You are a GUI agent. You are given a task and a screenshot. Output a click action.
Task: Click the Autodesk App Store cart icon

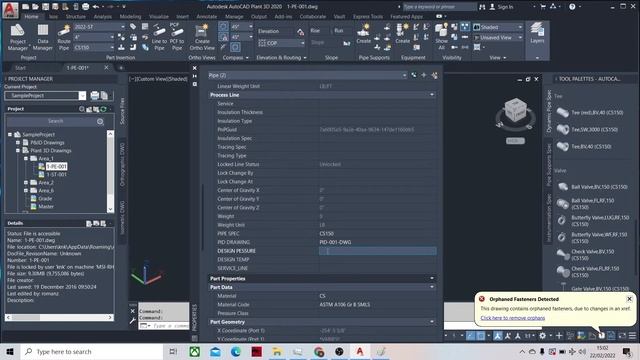click(543, 7)
